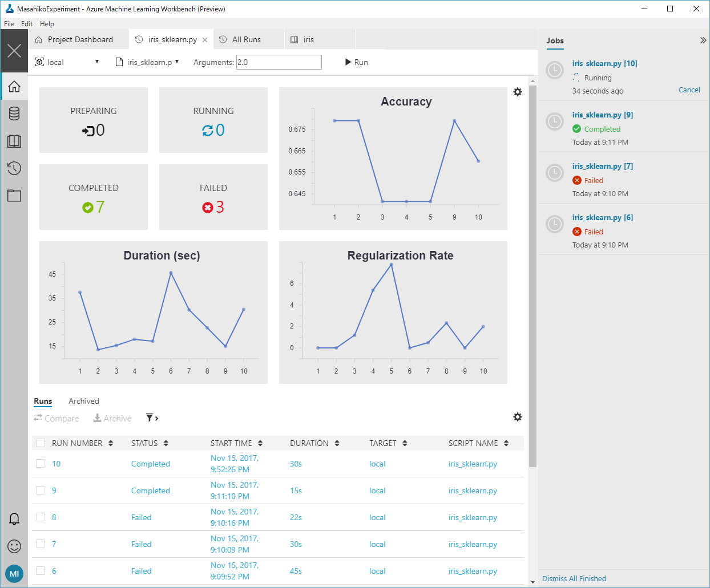Open the Data Sources cylinder icon
This screenshot has height=588, width=710.
(x=14, y=113)
